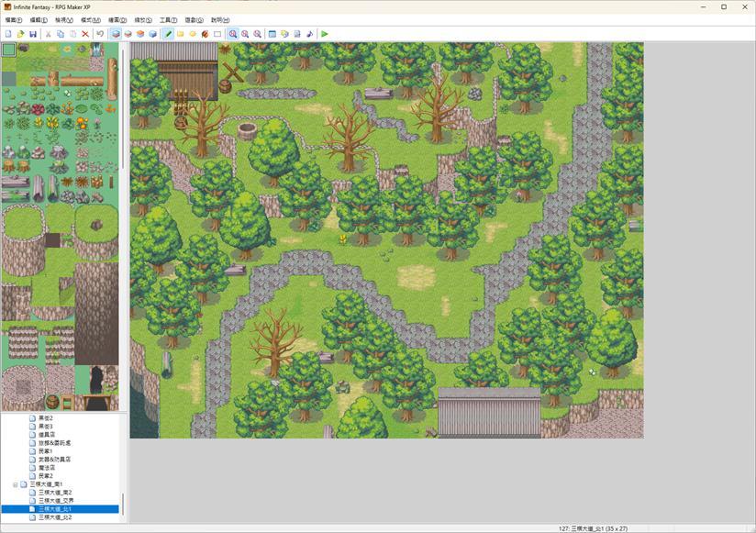Open the 工具(T) menu
The image size is (756, 533).
[x=168, y=19]
